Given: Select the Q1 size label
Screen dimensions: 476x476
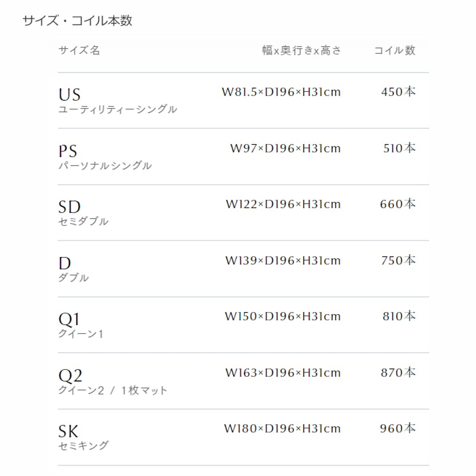Looking at the screenshot, I should pos(69,319).
